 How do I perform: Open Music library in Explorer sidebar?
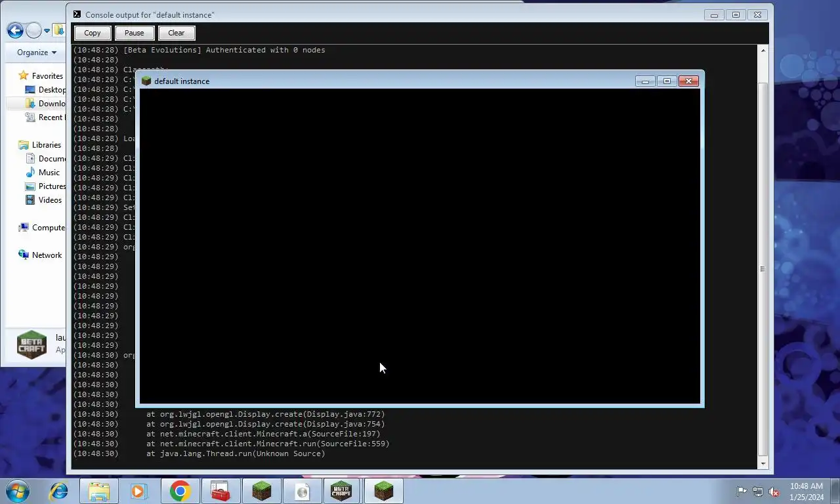[x=49, y=173]
